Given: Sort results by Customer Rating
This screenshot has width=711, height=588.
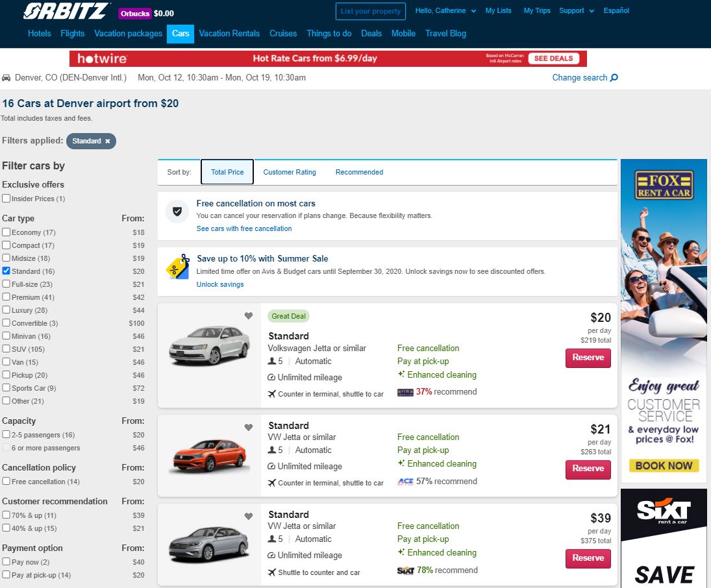Looking at the screenshot, I should [290, 172].
